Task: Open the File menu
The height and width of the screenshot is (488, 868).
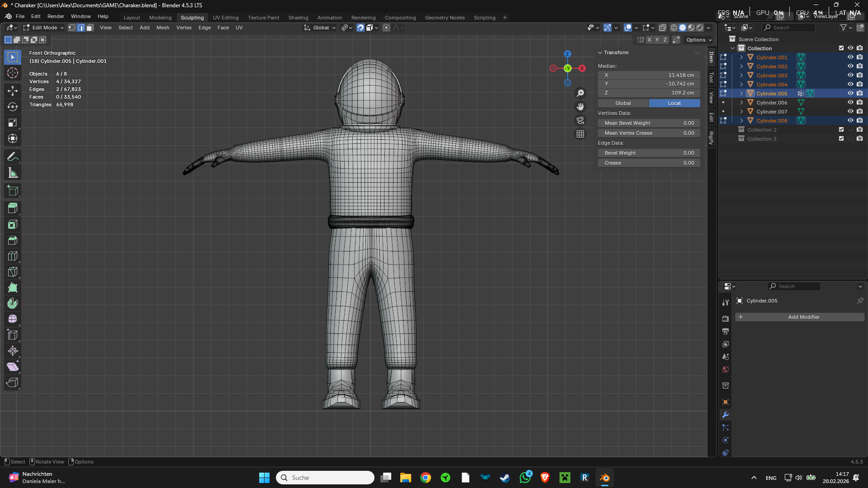Action: (x=20, y=16)
